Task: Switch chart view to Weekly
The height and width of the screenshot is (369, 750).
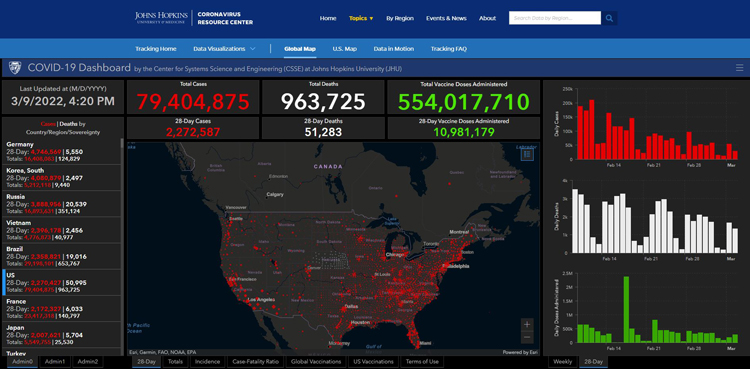Action: tap(562, 362)
